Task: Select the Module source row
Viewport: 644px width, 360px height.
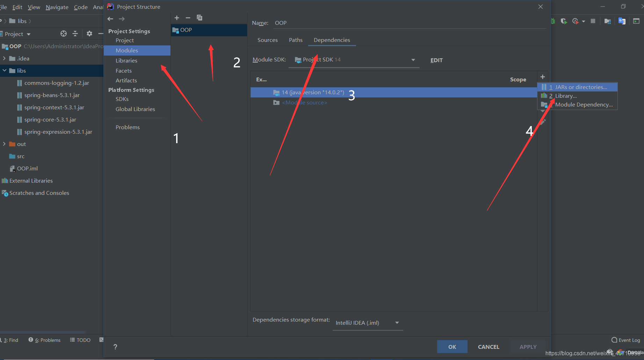Action: [x=393, y=103]
